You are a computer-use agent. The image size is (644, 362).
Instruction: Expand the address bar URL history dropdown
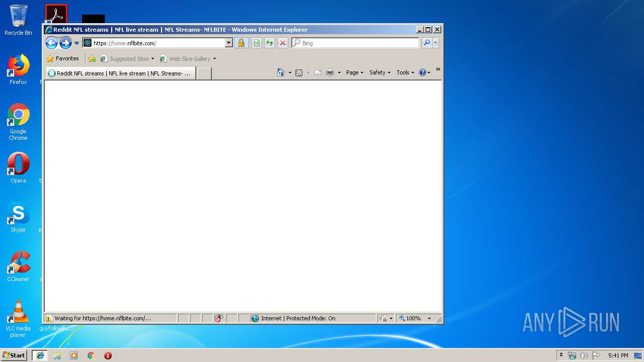click(x=228, y=43)
